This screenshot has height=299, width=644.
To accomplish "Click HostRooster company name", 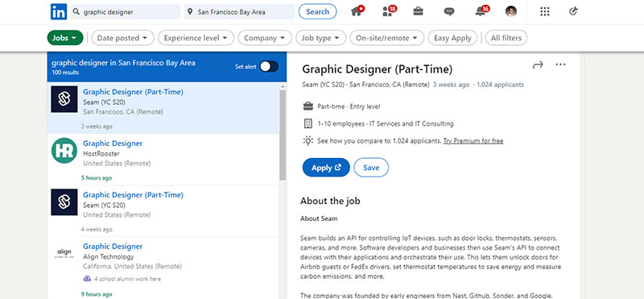I will pos(101,154).
